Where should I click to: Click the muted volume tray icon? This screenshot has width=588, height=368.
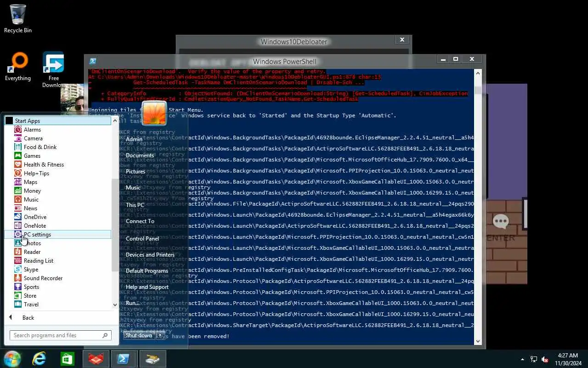tap(545, 359)
